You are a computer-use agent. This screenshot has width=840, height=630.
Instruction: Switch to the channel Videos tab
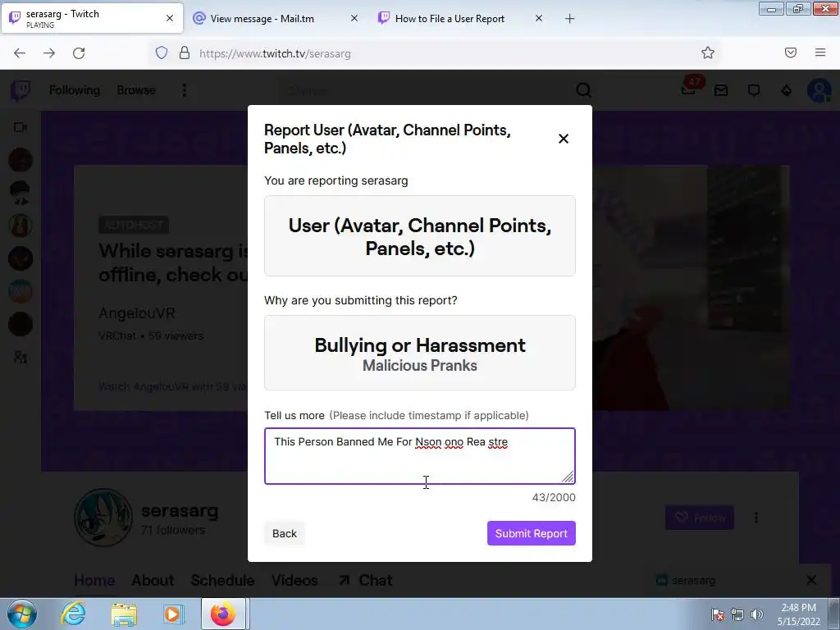click(x=294, y=580)
